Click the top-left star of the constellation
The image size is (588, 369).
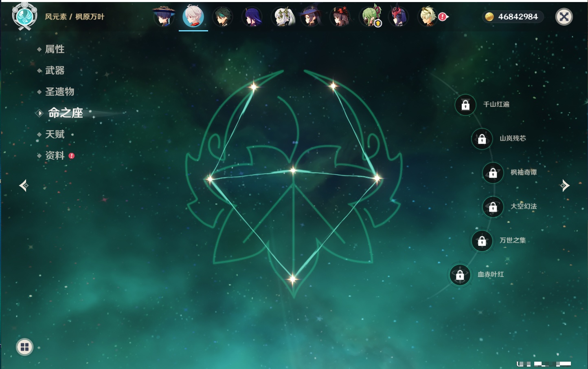(254, 86)
